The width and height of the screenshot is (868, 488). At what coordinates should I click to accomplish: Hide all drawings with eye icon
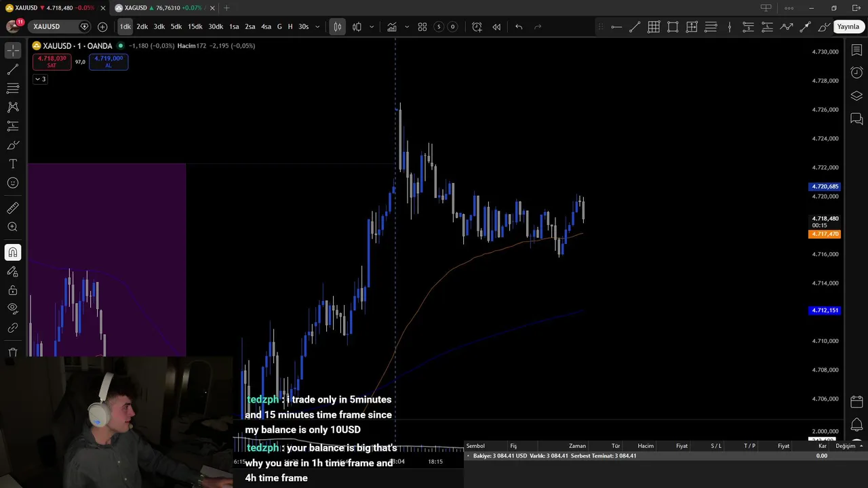pyautogui.click(x=13, y=308)
